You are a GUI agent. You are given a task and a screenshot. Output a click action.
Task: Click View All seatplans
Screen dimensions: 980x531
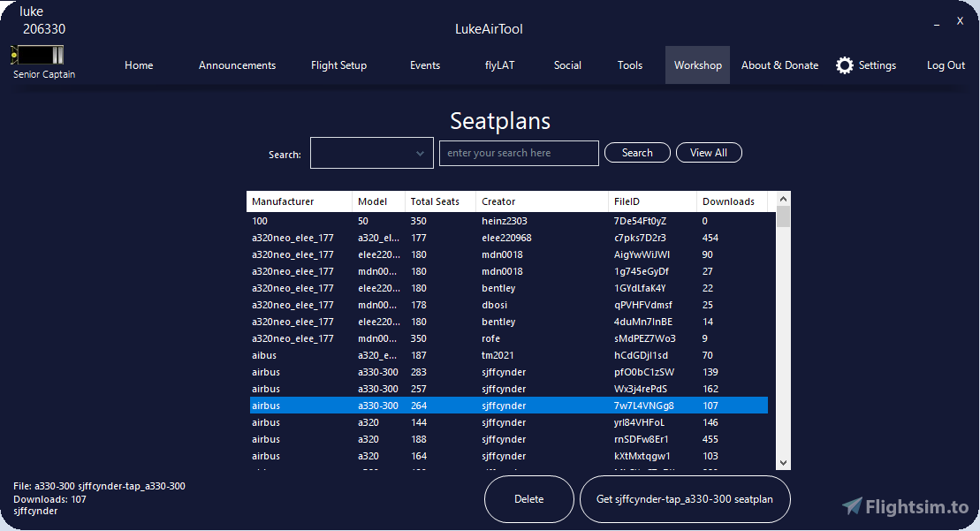(709, 152)
